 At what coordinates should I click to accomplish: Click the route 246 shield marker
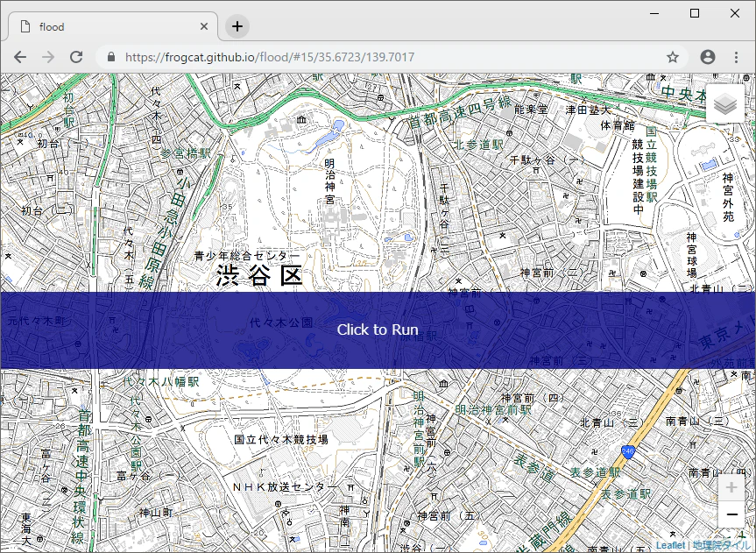click(628, 452)
